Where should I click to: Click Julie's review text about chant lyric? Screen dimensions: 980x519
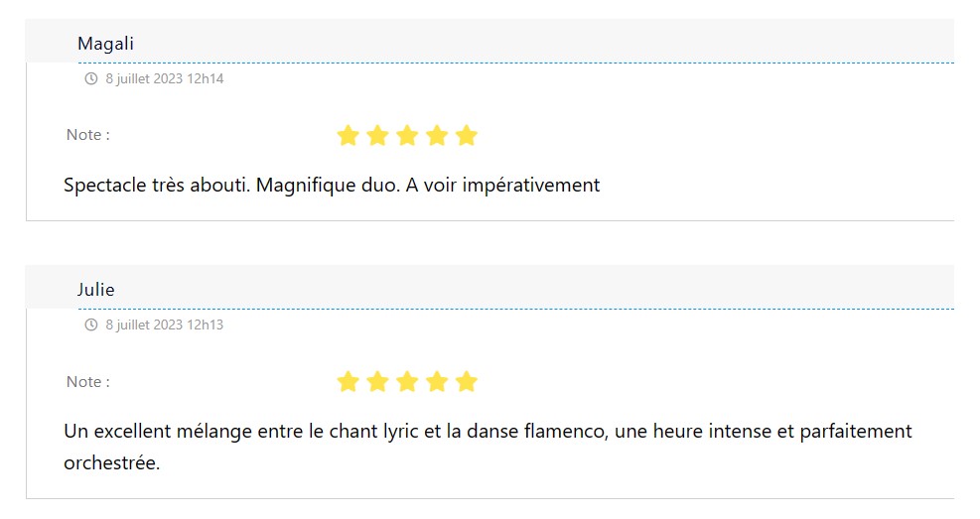point(487,433)
